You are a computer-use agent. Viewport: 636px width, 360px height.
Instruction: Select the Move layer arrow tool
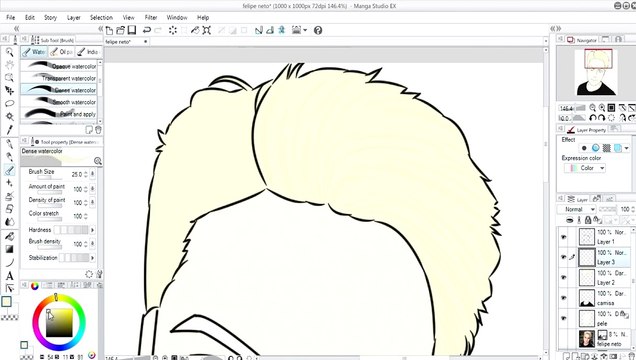pos(9,90)
